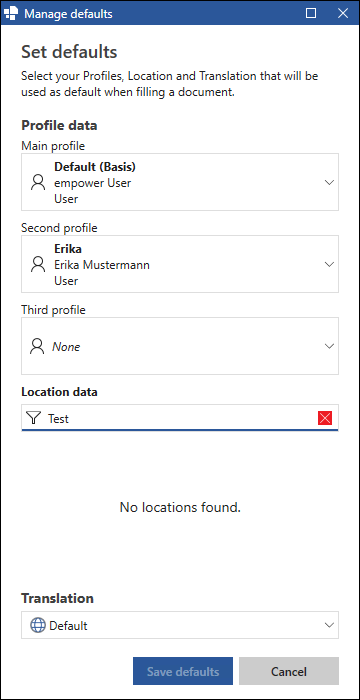The width and height of the screenshot is (360, 700).
Task: Click the empower app icon in title bar
Action: point(11,13)
